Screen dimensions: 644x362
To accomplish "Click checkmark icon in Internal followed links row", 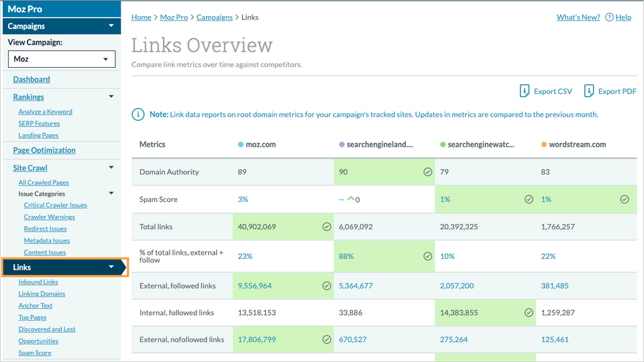I will [529, 312].
